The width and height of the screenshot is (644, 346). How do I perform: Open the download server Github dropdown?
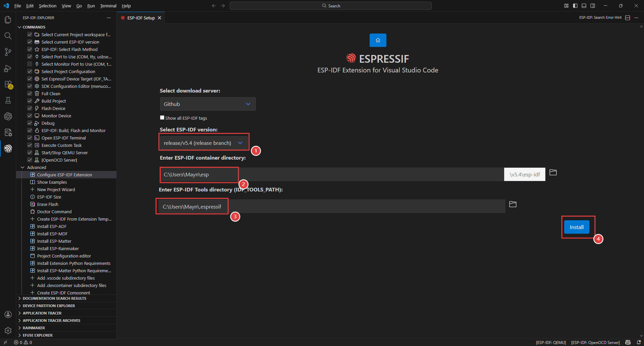(x=208, y=104)
